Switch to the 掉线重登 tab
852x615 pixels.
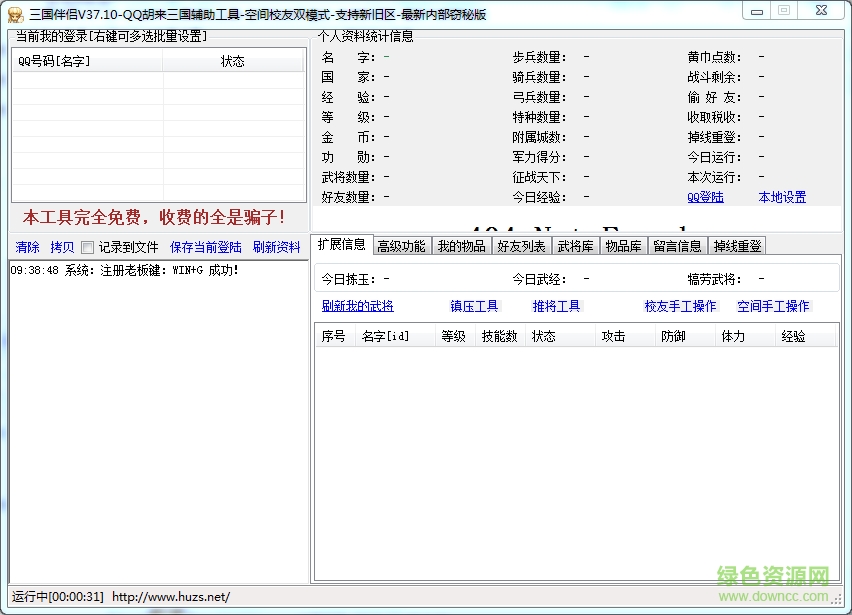pyautogui.click(x=736, y=244)
